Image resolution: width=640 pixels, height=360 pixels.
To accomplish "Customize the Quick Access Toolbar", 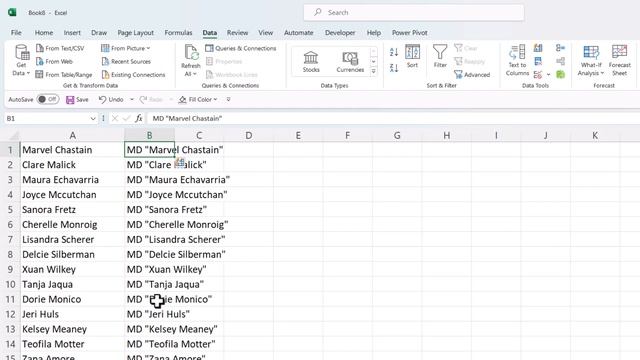I will coord(228,99).
